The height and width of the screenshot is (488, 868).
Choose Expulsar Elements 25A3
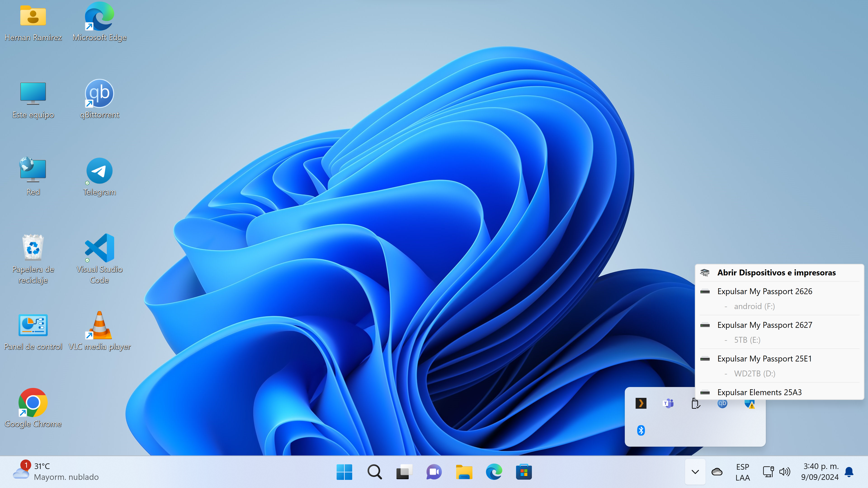[779, 392]
